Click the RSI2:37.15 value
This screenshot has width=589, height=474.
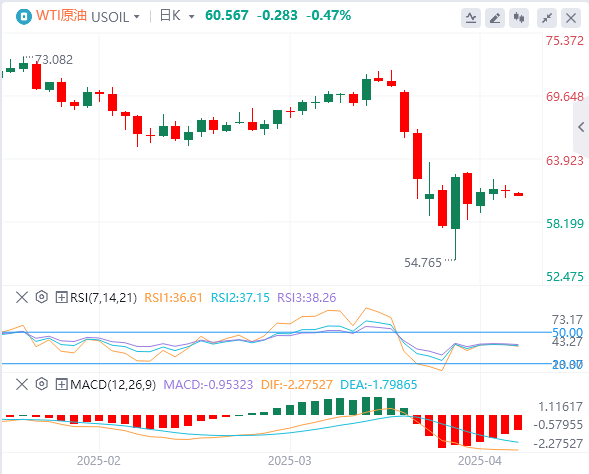[240, 298]
